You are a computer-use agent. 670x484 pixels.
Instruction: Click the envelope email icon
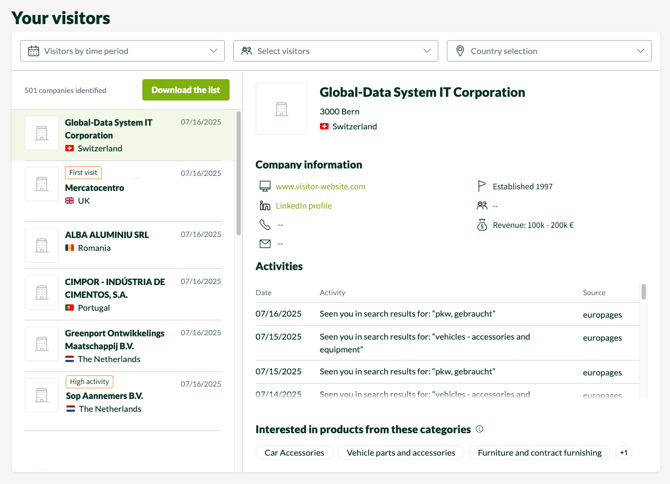point(265,243)
